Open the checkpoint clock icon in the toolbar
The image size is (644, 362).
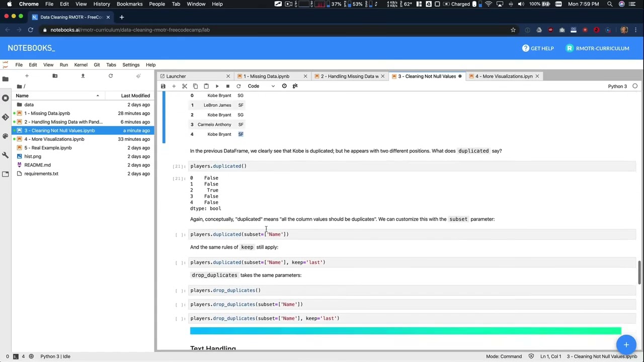pyautogui.click(x=284, y=86)
